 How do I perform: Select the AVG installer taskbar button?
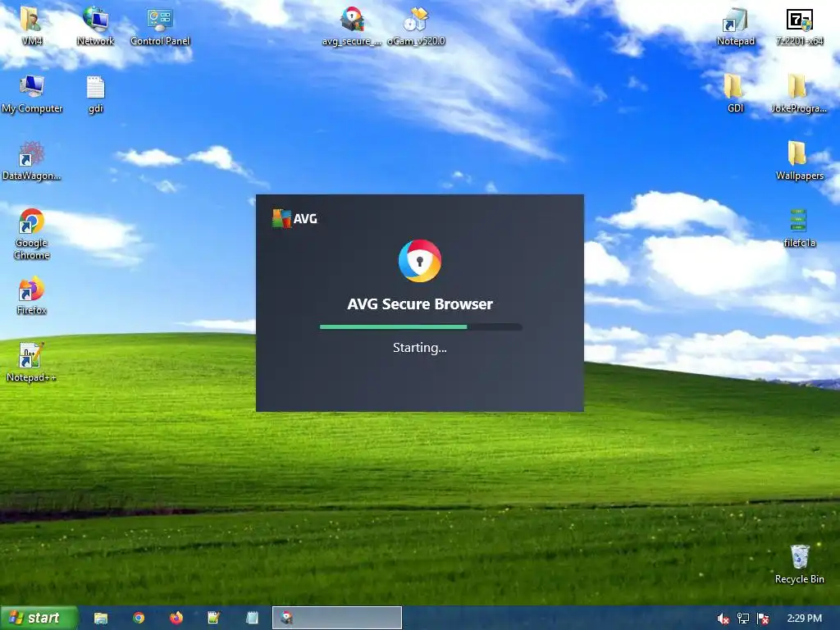337,618
